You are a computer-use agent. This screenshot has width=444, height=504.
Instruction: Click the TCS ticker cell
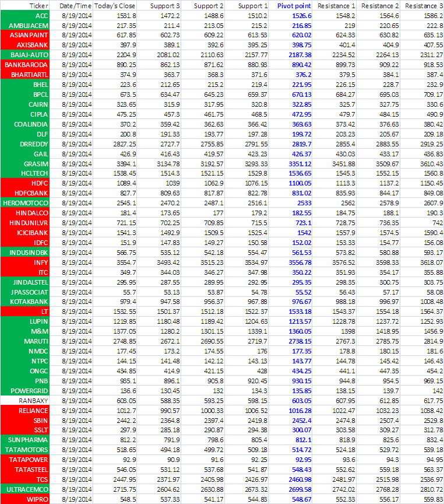(25, 480)
